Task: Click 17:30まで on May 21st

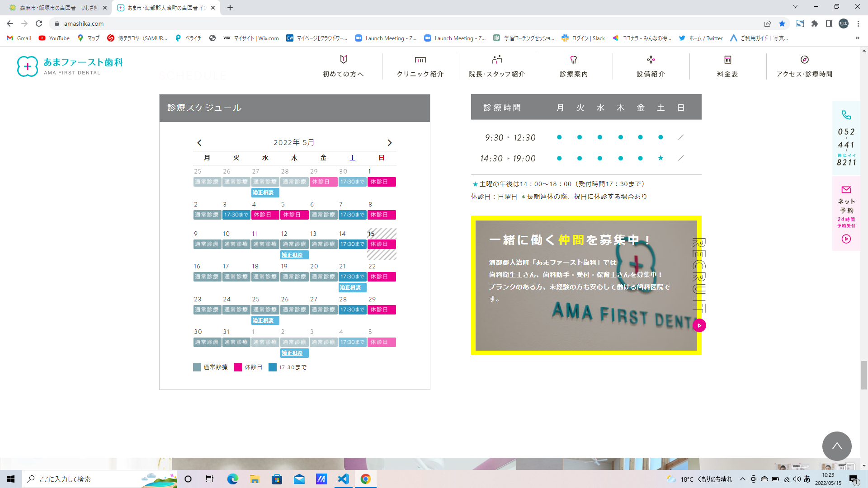Action: pos(352,277)
